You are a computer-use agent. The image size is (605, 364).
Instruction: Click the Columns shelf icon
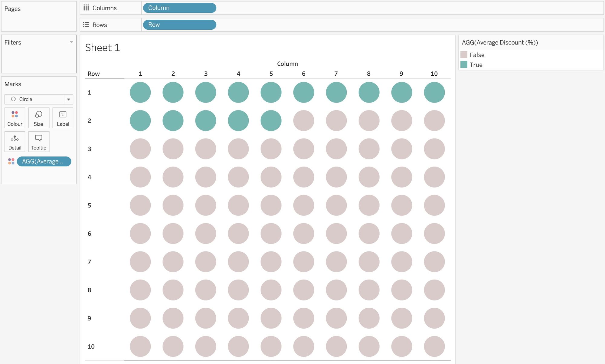click(x=86, y=8)
